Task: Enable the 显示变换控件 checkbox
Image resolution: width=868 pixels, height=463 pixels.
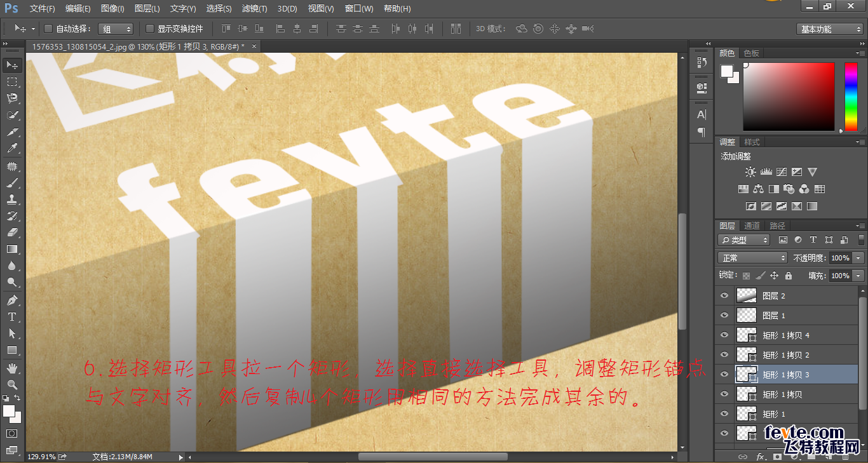Action: 150,29
